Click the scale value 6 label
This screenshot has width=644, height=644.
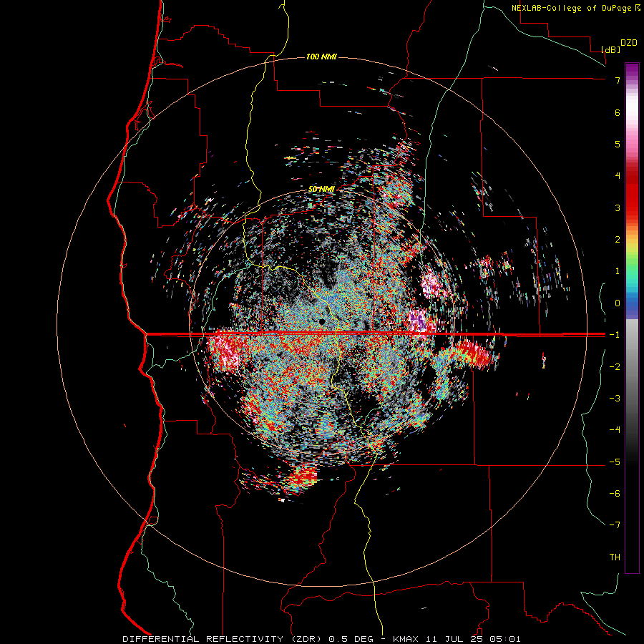click(x=618, y=112)
